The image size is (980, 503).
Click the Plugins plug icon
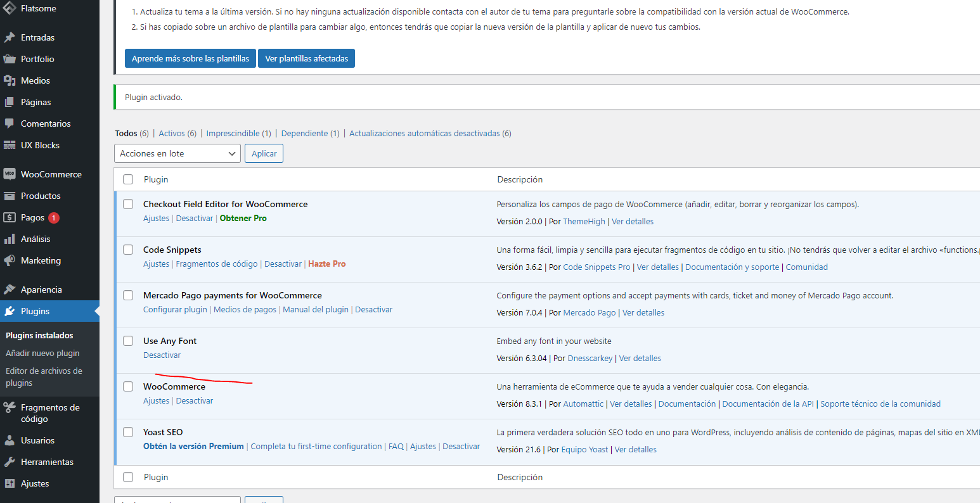(x=10, y=311)
